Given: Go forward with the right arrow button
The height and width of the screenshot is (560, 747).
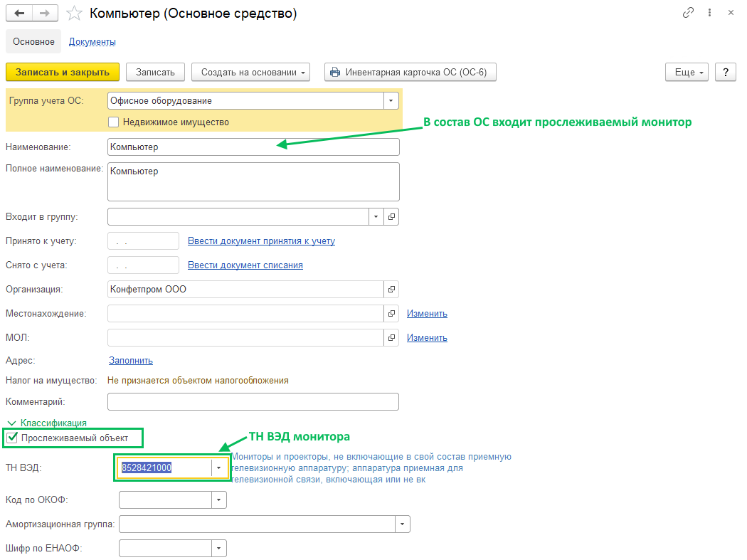Looking at the screenshot, I should [x=45, y=13].
